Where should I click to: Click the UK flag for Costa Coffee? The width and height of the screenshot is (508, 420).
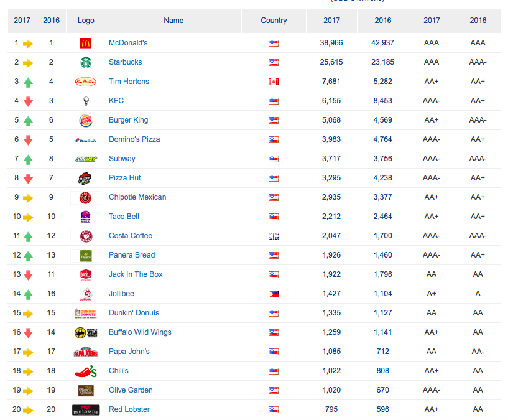[274, 236]
